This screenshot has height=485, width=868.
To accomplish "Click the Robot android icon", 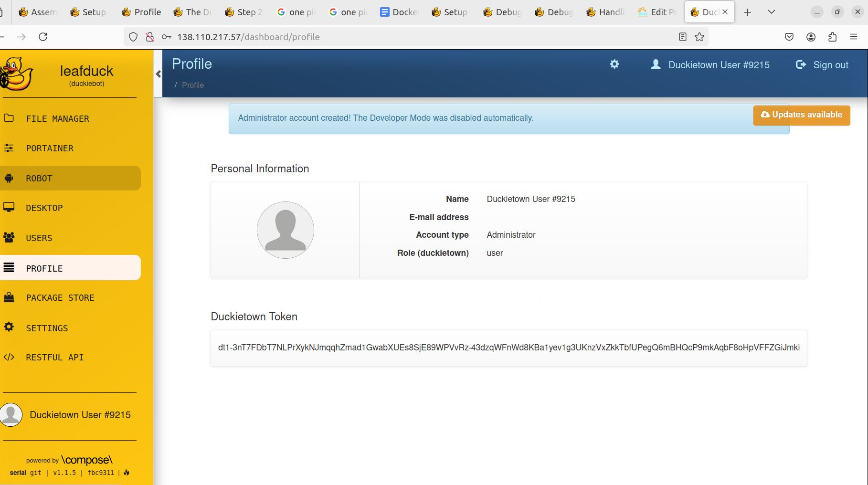I will 9,178.
